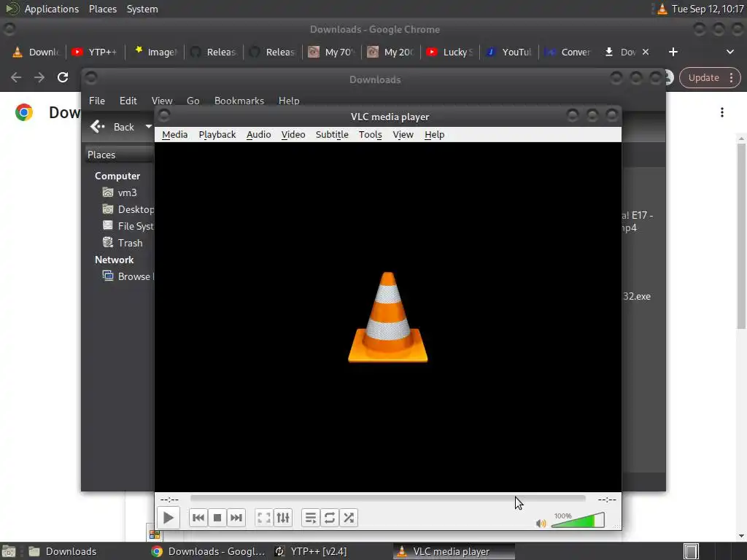Mute audio via VLC speaker icon

541,524
